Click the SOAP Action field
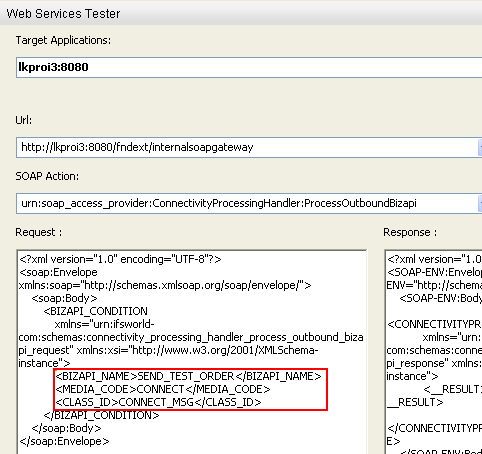 tap(247, 203)
